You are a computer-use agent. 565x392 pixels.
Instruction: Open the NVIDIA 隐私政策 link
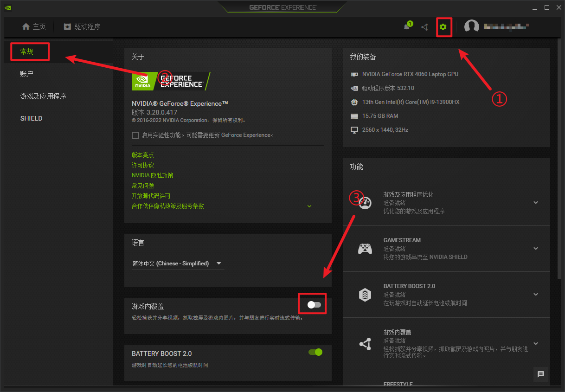pos(153,175)
